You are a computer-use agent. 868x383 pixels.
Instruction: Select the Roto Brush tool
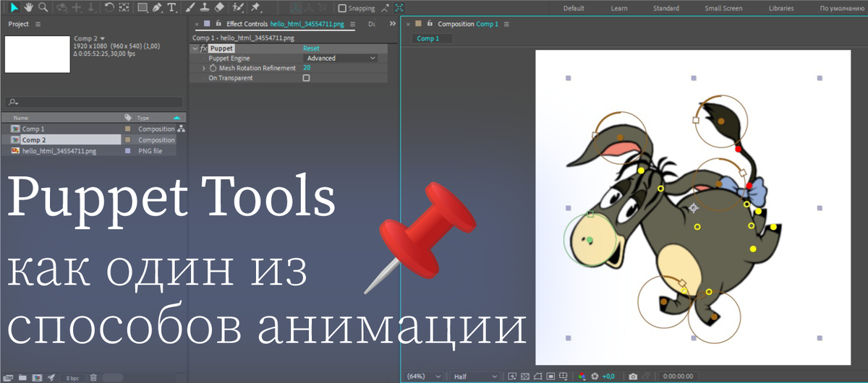click(x=239, y=8)
